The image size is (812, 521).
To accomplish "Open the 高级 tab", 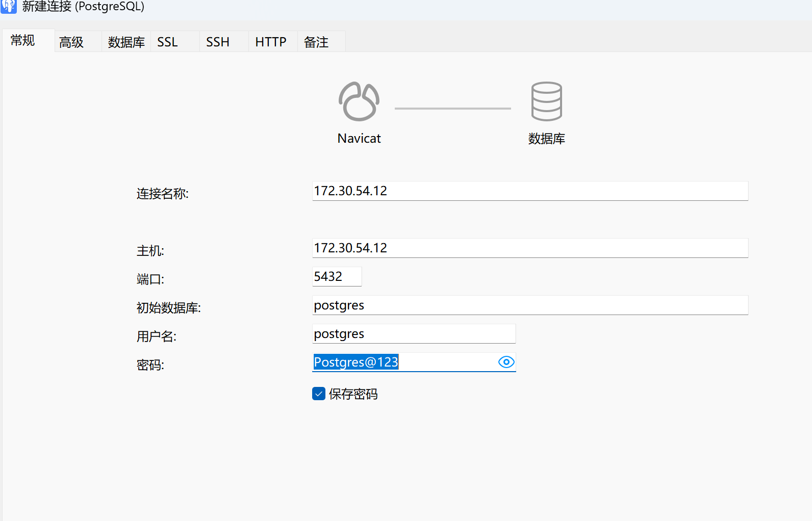I will click(78, 42).
